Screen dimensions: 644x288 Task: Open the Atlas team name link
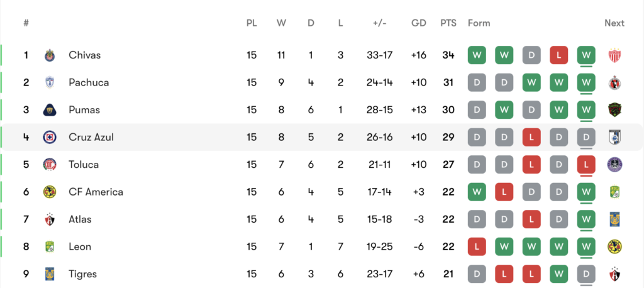click(x=80, y=219)
